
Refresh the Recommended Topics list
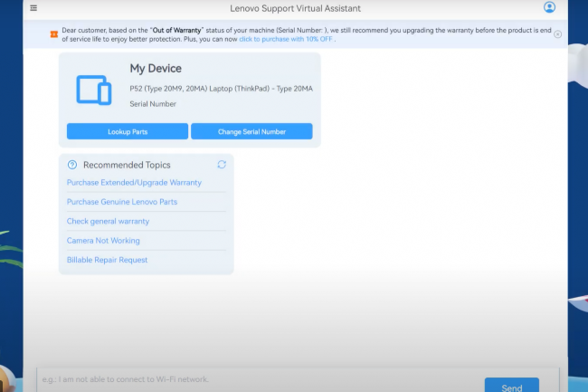[222, 165]
